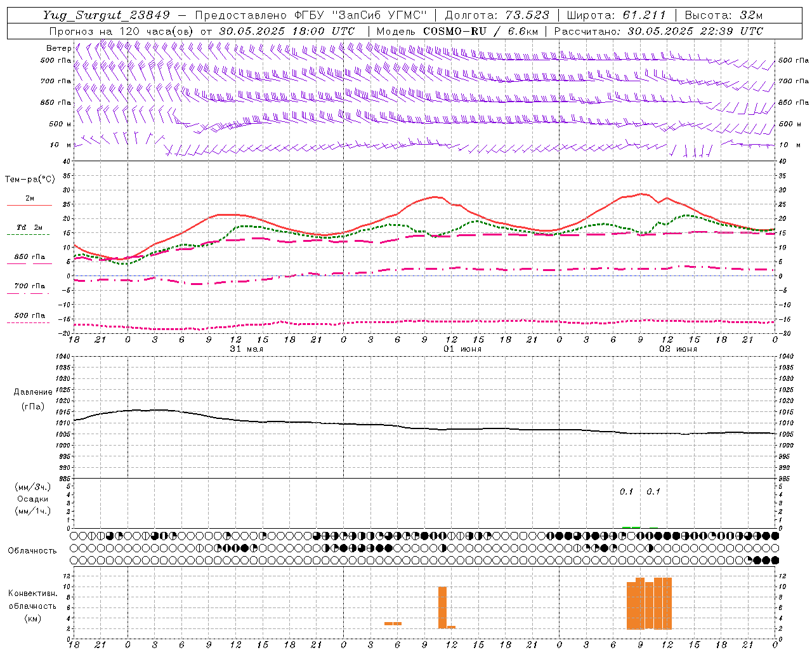Click the low orange convective bar near 6h 01 июня
The height and width of the screenshot is (650, 812).
click(393, 623)
